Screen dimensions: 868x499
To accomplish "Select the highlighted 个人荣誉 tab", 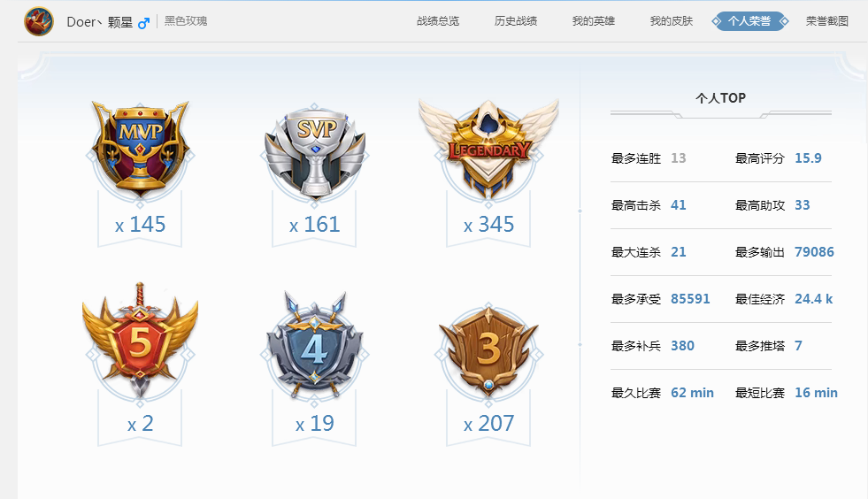I will click(749, 21).
